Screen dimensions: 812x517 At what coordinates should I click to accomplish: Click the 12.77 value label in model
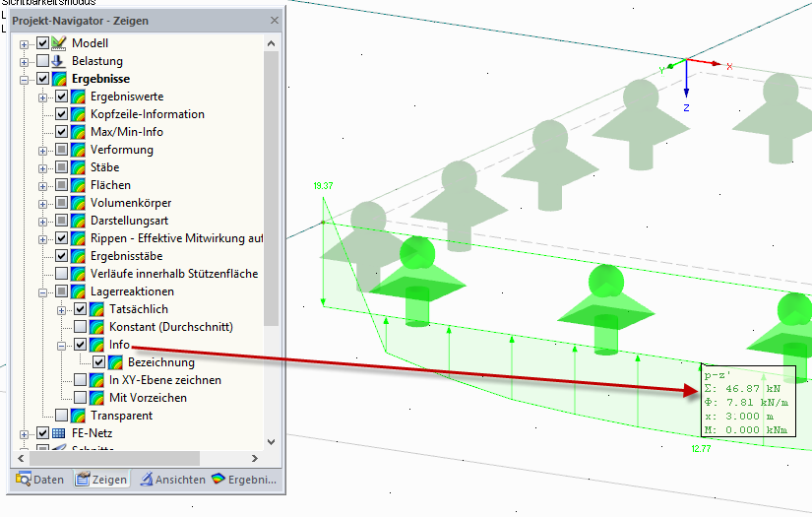(x=701, y=449)
